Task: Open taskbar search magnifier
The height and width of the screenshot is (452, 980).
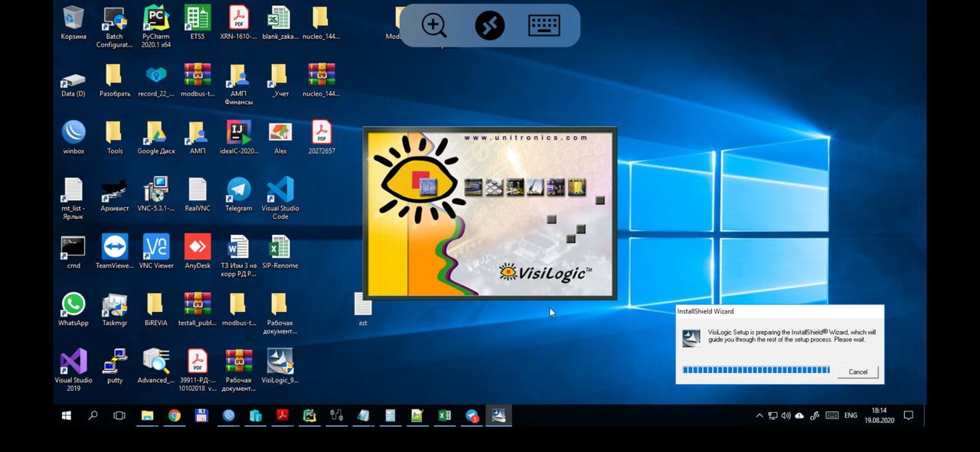Action: click(x=93, y=416)
